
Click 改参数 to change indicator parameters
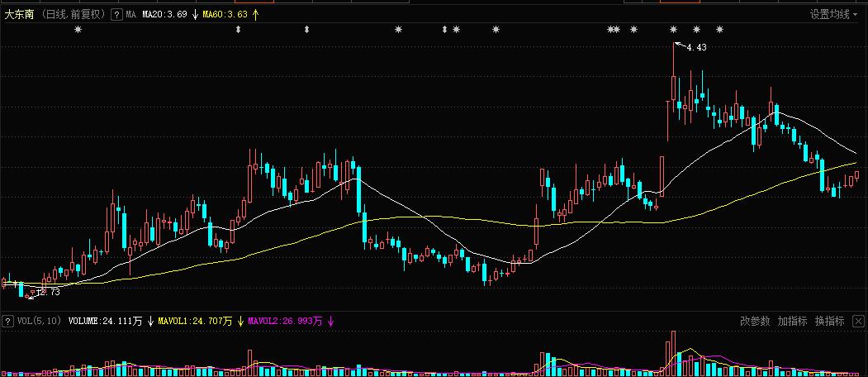[755, 321]
